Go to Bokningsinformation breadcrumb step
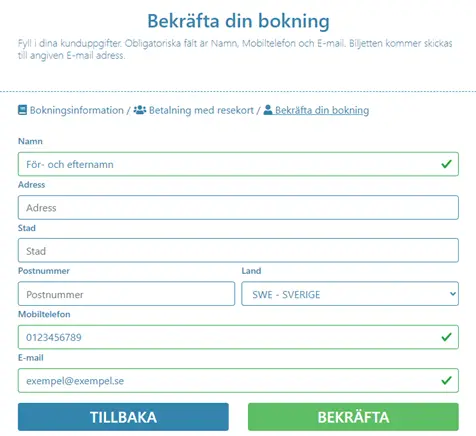Viewport: 476px width, 436px height. (77, 110)
